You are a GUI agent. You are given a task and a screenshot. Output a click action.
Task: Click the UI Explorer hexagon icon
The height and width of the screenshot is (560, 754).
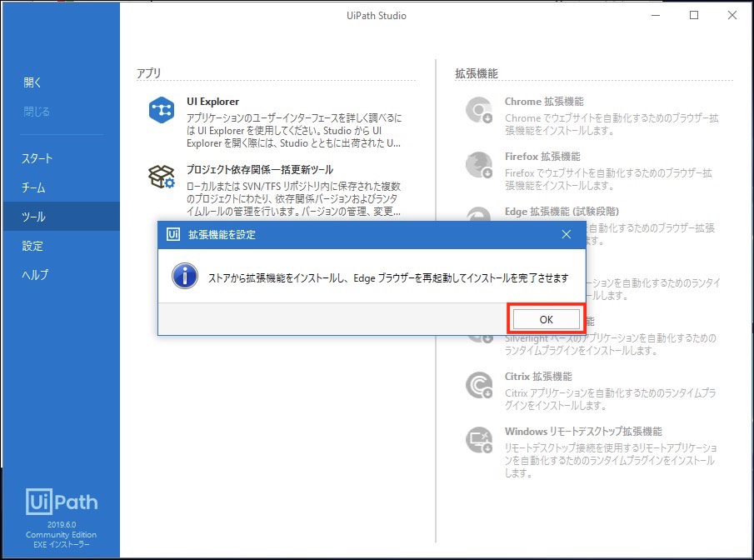coord(161,110)
